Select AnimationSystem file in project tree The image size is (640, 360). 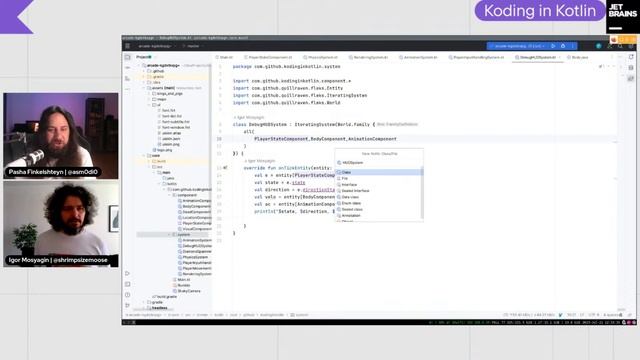(195, 240)
